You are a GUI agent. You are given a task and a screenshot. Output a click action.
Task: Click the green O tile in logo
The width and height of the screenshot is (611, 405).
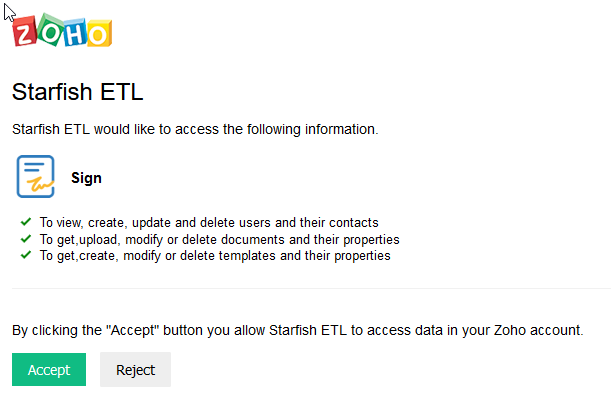pos(49,32)
